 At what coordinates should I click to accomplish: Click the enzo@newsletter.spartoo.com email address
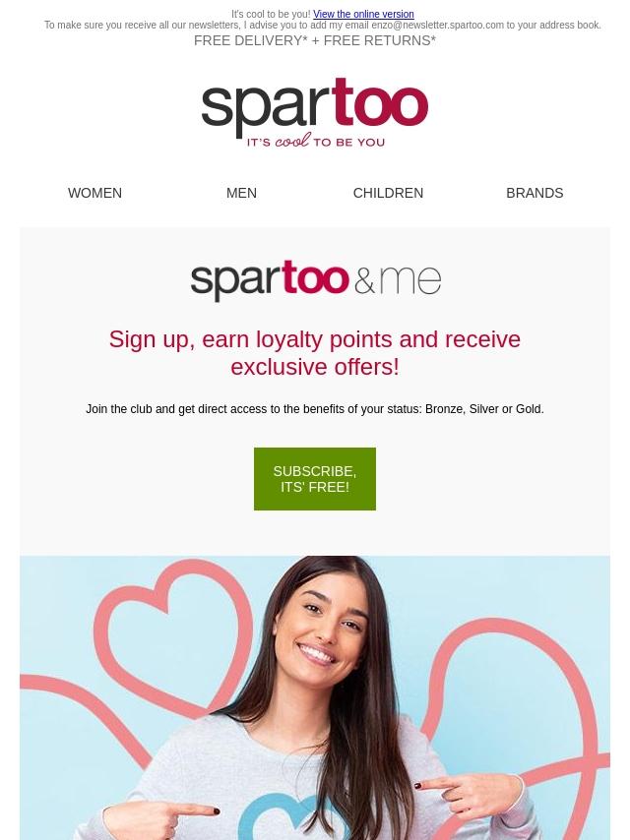[x=437, y=26]
